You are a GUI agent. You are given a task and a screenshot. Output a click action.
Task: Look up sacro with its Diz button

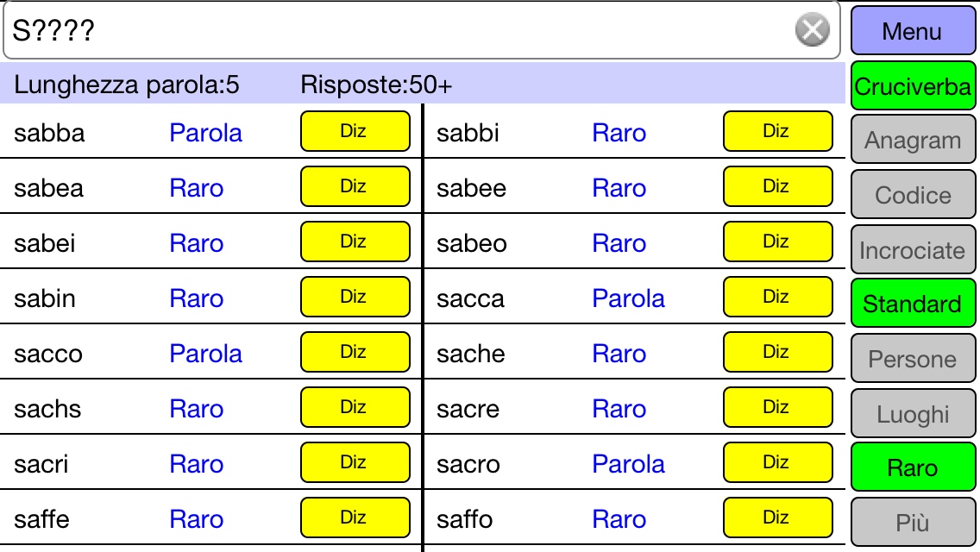tap(777, 462)
